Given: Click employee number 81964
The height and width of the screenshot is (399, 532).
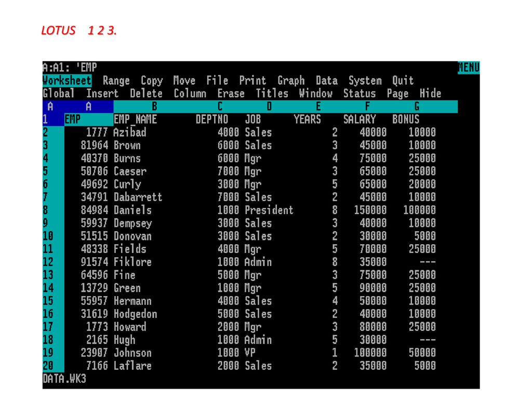Looking at the screenshot, I should point(95,145).
